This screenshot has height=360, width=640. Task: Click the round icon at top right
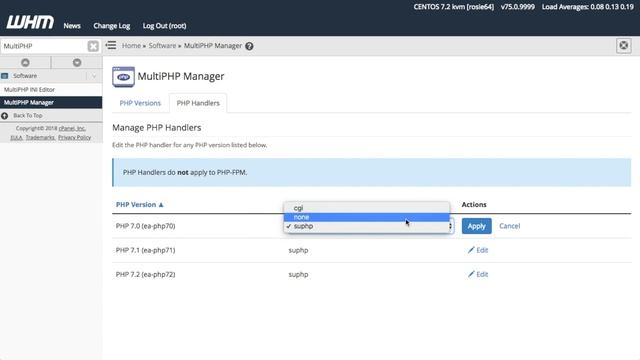point(624,46)
